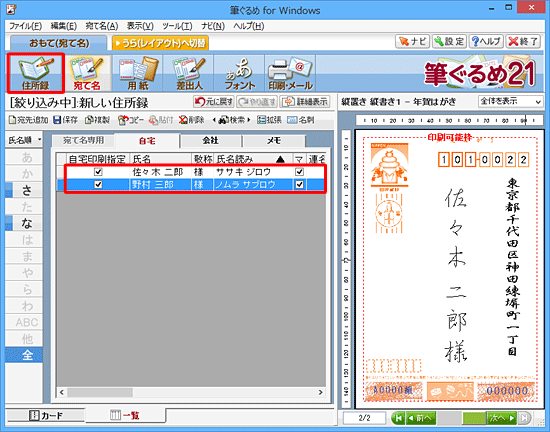Click the horizontal scrollbar in address list
550x432 pixels.
click(192, 392)
